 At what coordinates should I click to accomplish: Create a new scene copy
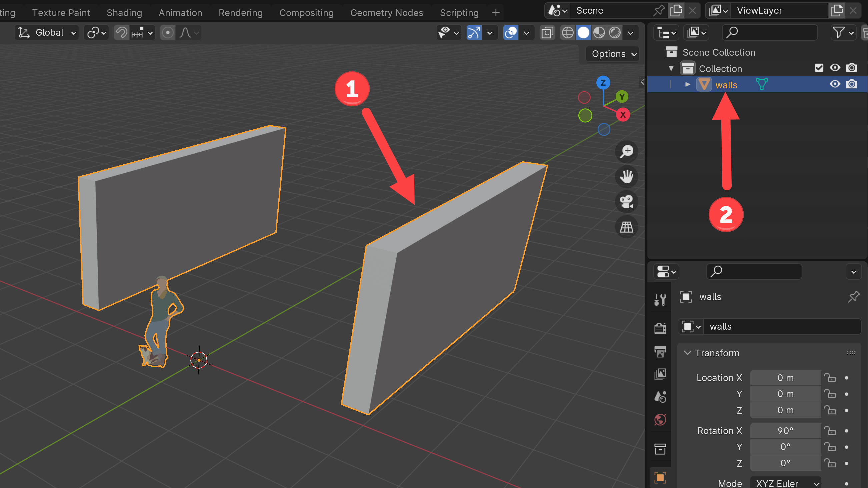coord(676,10)
